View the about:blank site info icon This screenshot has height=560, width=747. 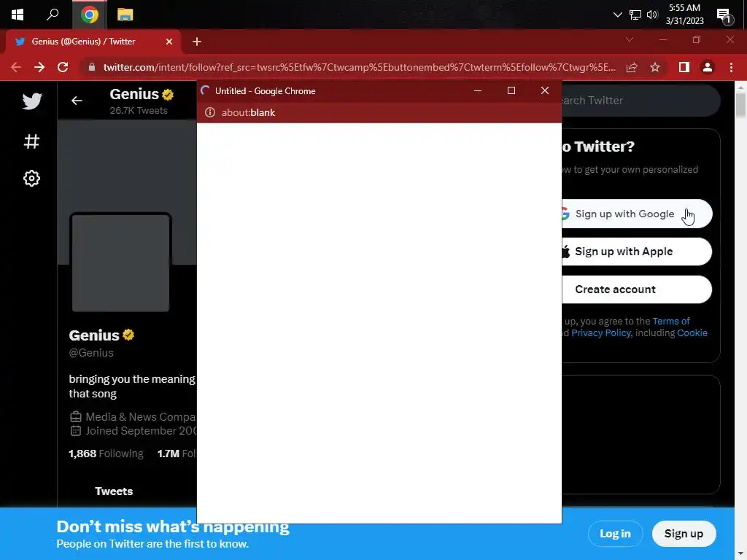pos(209,113)
